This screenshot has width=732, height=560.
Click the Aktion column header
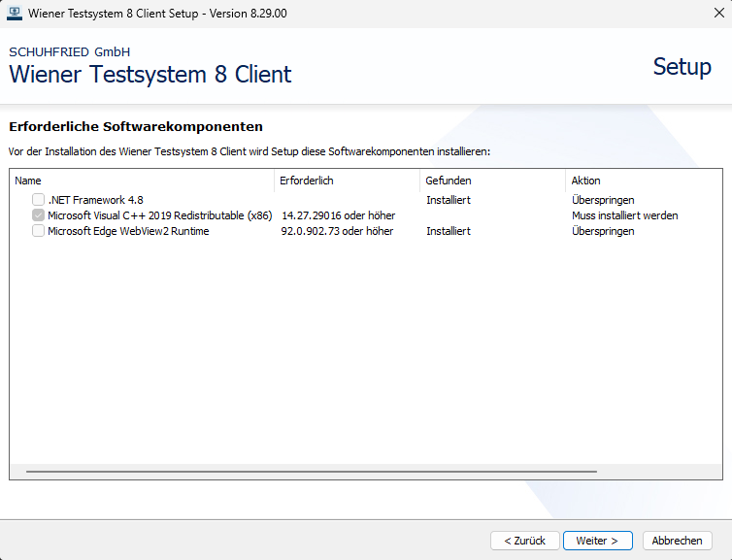641,181
